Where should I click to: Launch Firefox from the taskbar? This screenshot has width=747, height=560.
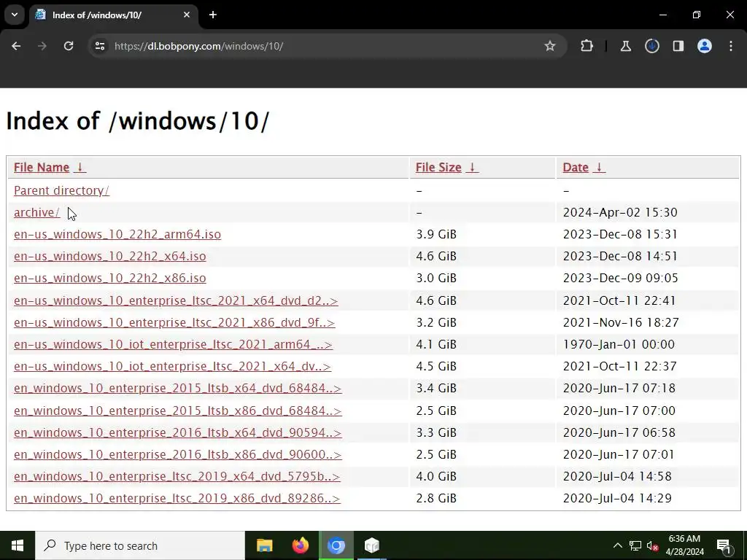300,545
